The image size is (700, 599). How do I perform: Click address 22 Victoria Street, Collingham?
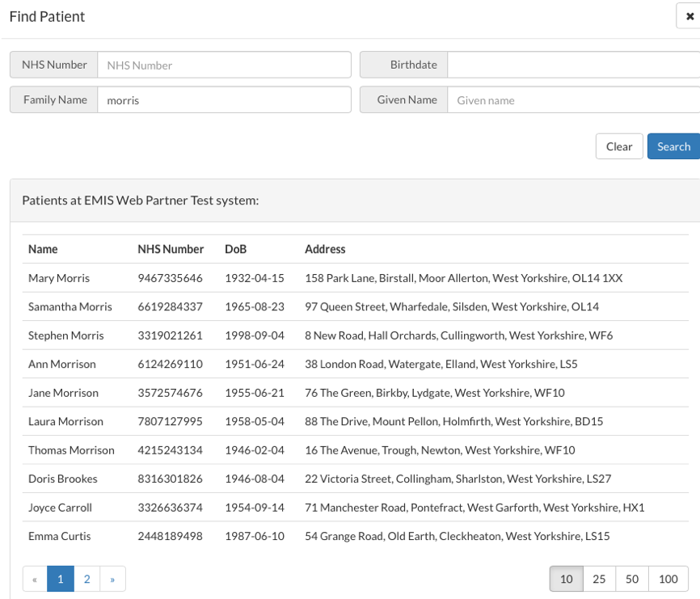[x=458, y=479]
